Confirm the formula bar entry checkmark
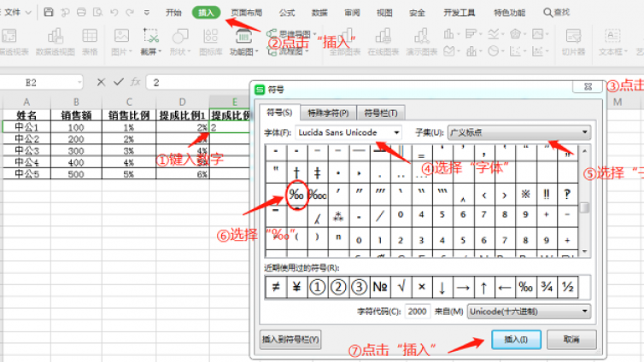The height and width of the screenshot is (362, 644). (119, 83)
